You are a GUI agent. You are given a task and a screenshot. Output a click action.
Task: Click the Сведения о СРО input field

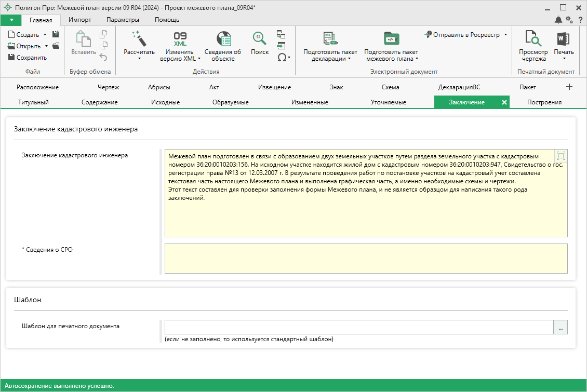[366, 258]
